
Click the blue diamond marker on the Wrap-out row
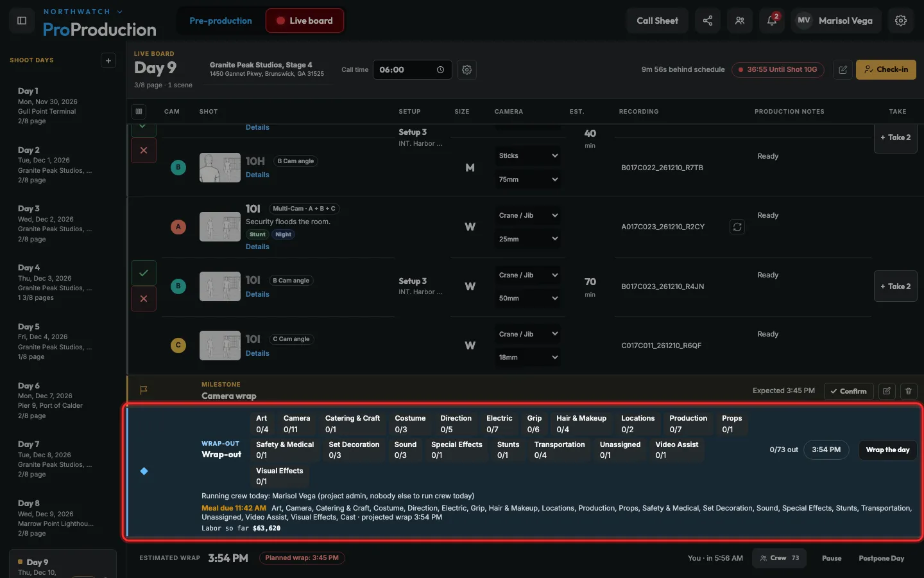click(x=144, y=471)
